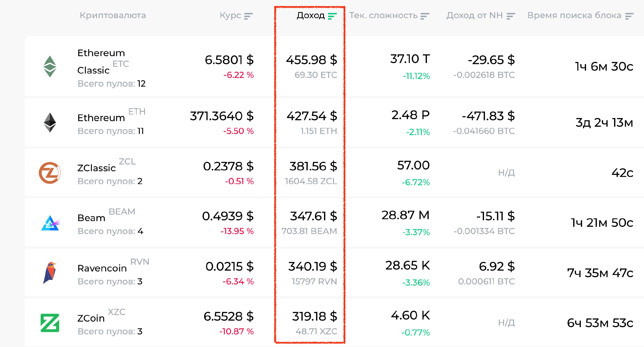Open the ZClassic name link
644x347 pixels.
[97, 168]
